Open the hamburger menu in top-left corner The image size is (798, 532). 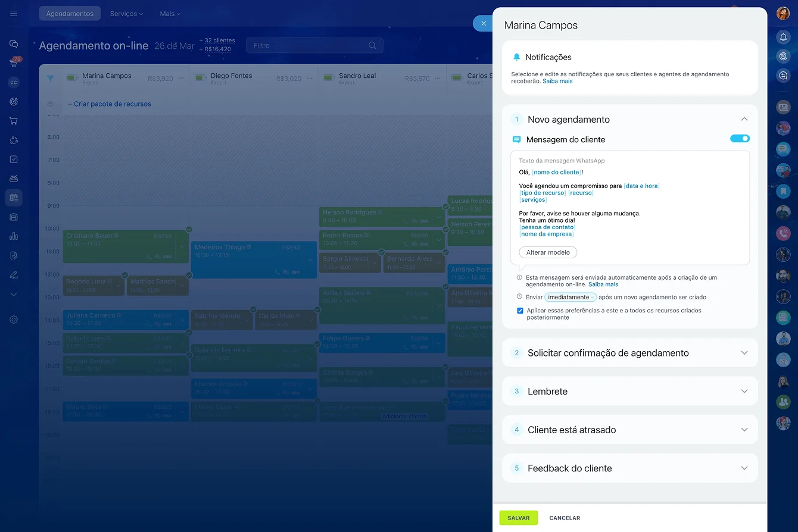(x=14, y=13)
